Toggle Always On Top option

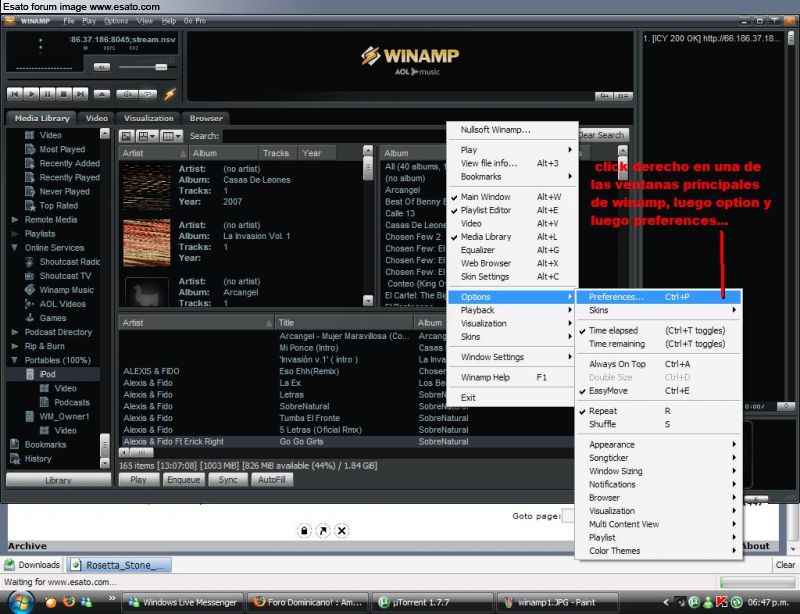(x=658, y=364)
